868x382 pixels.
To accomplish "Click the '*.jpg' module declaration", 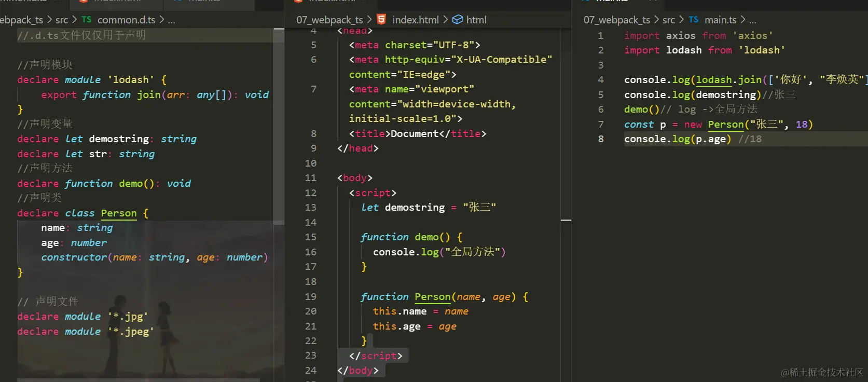I will pos(83,316).
